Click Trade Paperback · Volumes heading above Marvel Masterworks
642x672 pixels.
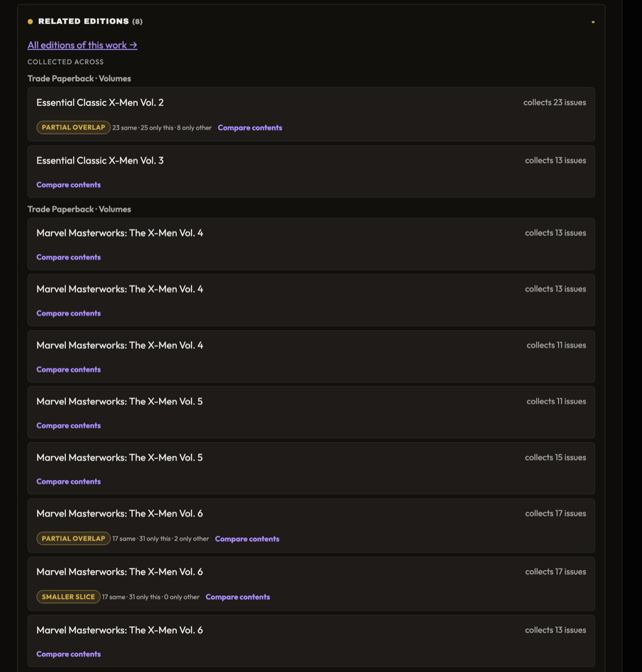79,209
